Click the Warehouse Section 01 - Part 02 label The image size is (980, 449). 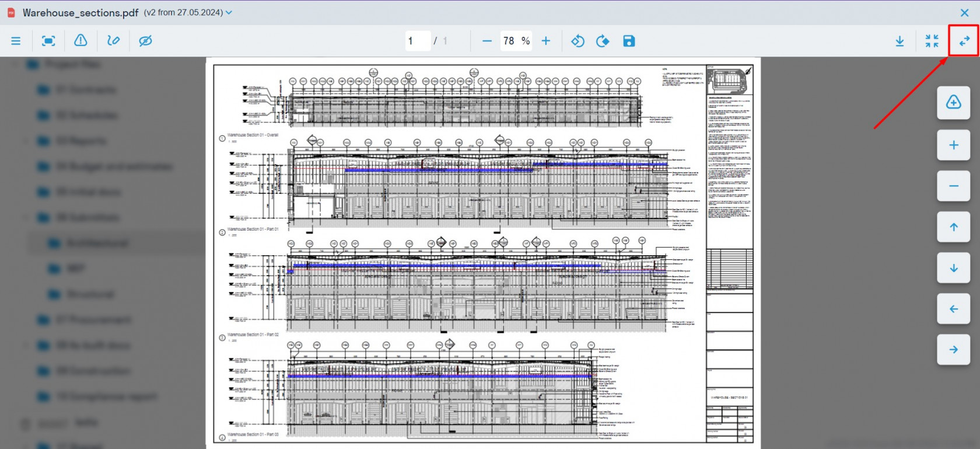coord(253,335)
